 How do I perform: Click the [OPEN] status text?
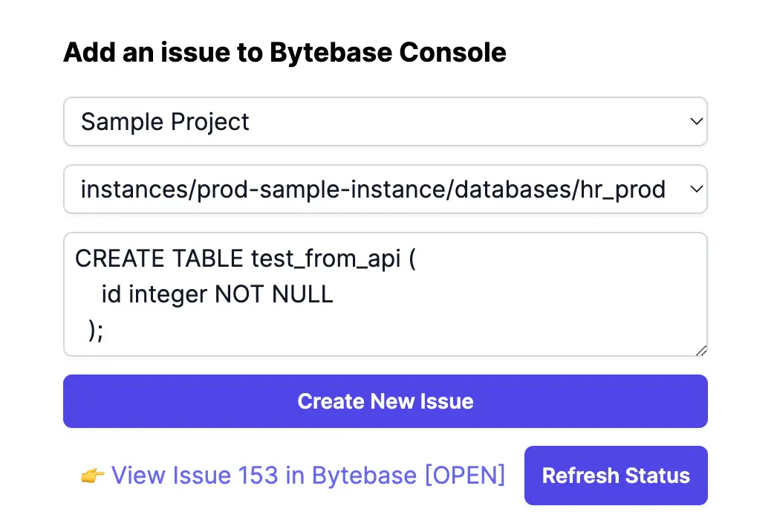(465, 476)
